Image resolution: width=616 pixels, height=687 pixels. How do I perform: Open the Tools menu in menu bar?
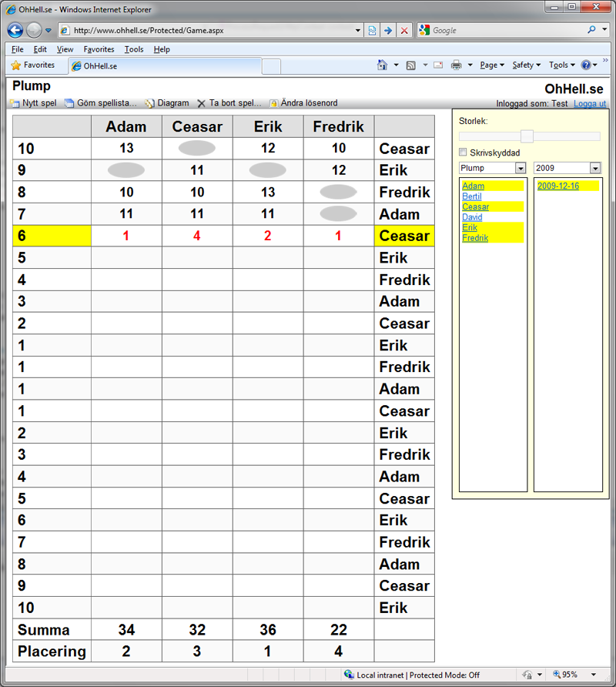coord(134,49)
